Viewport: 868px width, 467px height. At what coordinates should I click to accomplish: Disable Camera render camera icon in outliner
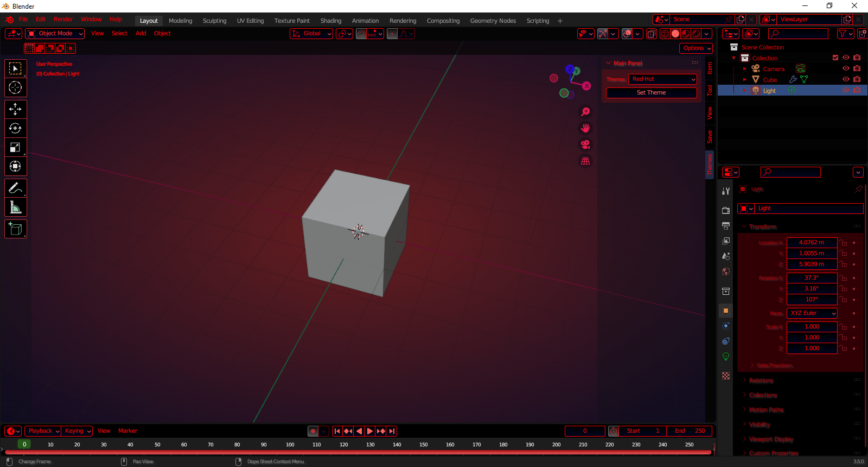(857, 68)
